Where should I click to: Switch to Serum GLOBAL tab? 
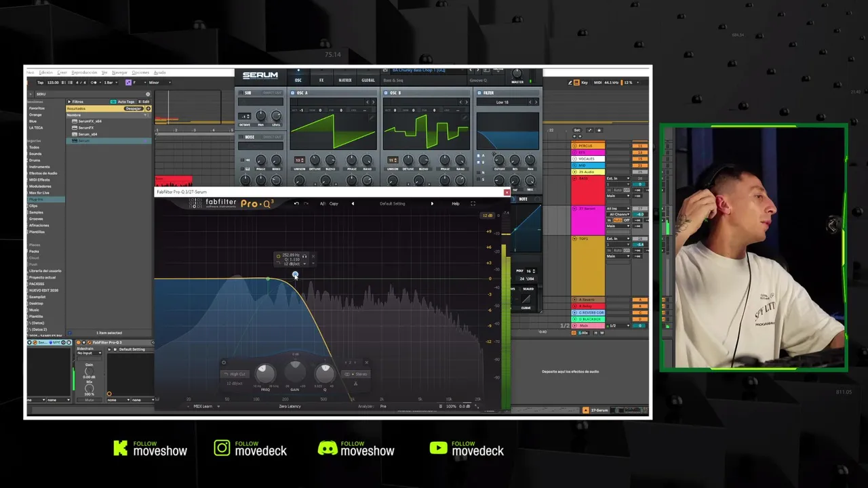pyautogui.click(x=368, y=80)
